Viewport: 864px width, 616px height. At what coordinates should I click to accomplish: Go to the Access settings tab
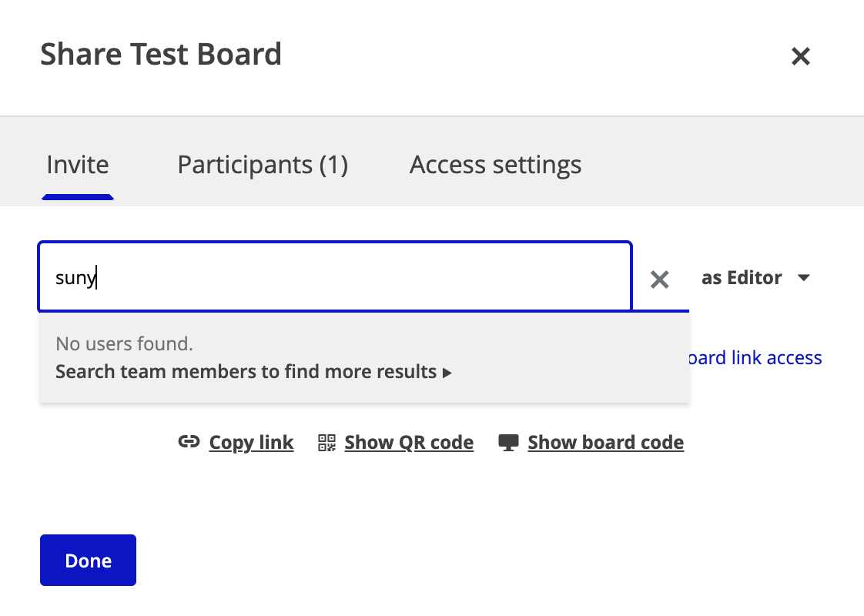pyautogui.click(x=495, y=165)
